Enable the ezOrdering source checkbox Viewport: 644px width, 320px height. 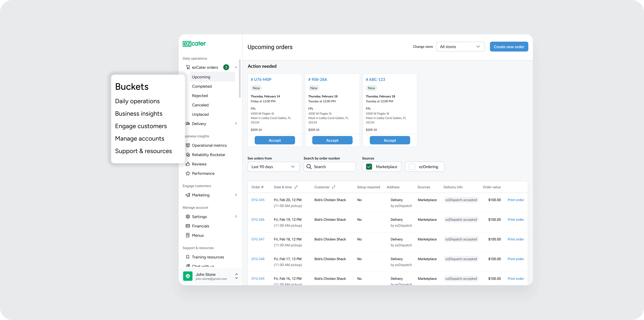click(x=412, y=167)
